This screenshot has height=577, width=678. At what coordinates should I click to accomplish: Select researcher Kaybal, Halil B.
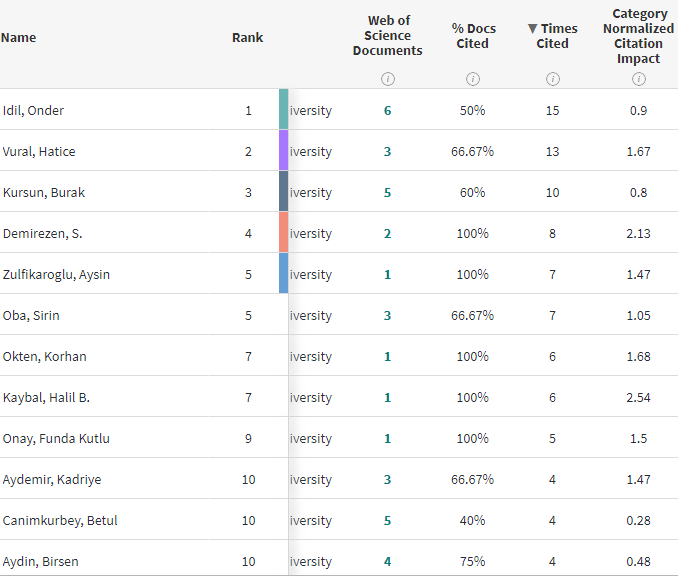46,397
